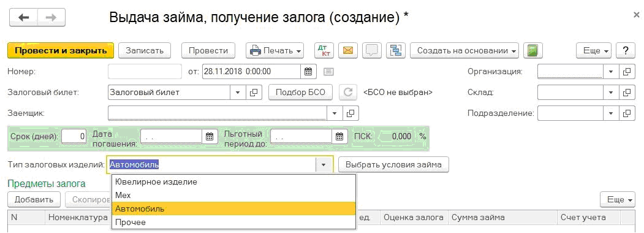Open Залоговый билет form via square icon

[254, 93]
